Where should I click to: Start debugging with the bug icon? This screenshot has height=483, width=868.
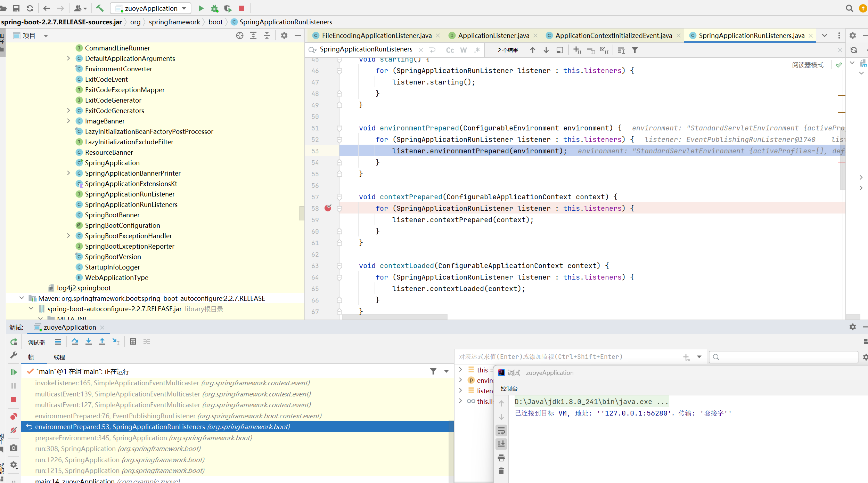pyautogui.click(x=214, y=8)
